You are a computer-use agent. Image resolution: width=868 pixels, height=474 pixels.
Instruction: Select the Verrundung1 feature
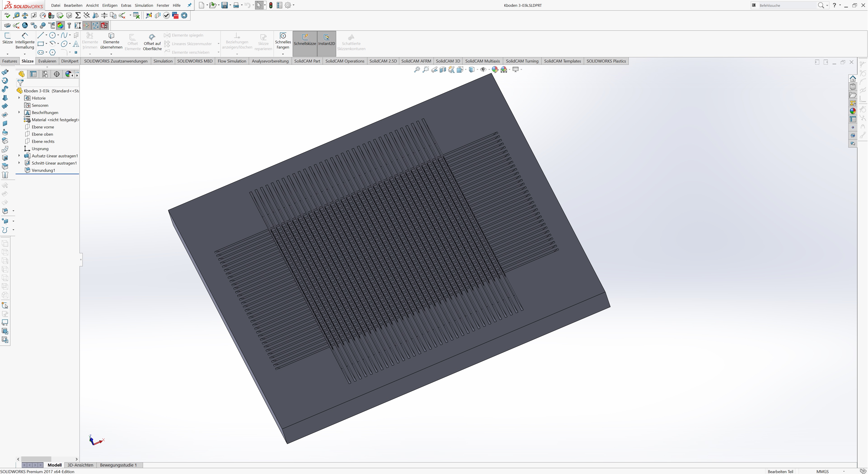pos(43,170)
